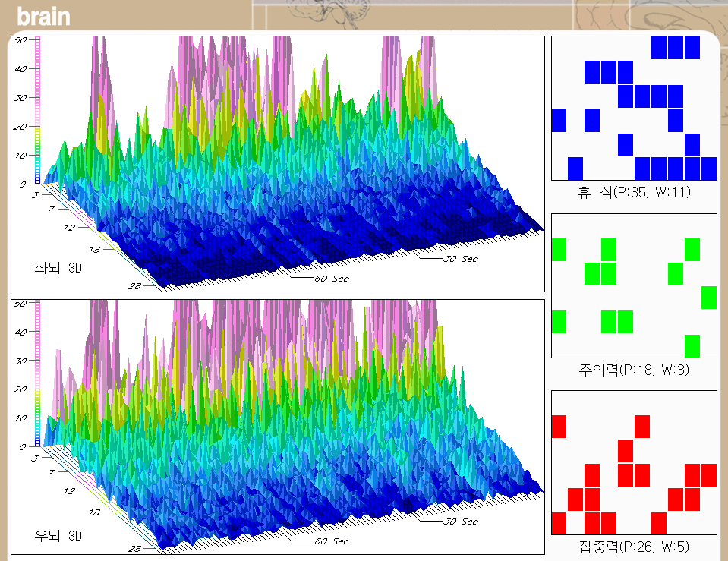728x561 pixels.
Task: Select the red 집중력 grid panel
Action: (634, 463)
